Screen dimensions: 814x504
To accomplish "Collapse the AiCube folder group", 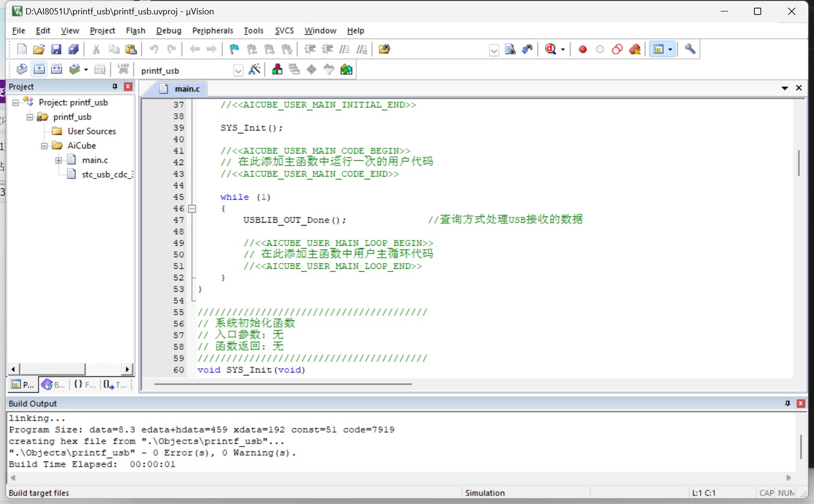I will (x=44, y=146).
